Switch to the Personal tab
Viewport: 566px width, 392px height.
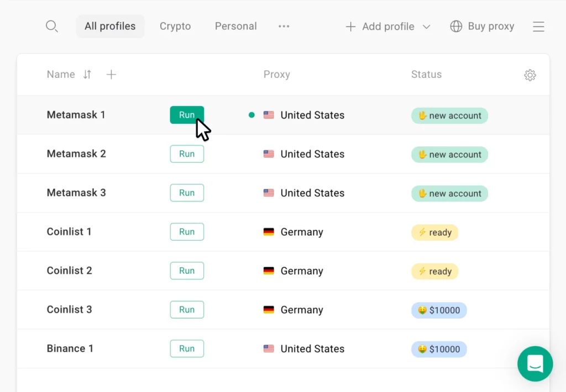click(235, 26)
